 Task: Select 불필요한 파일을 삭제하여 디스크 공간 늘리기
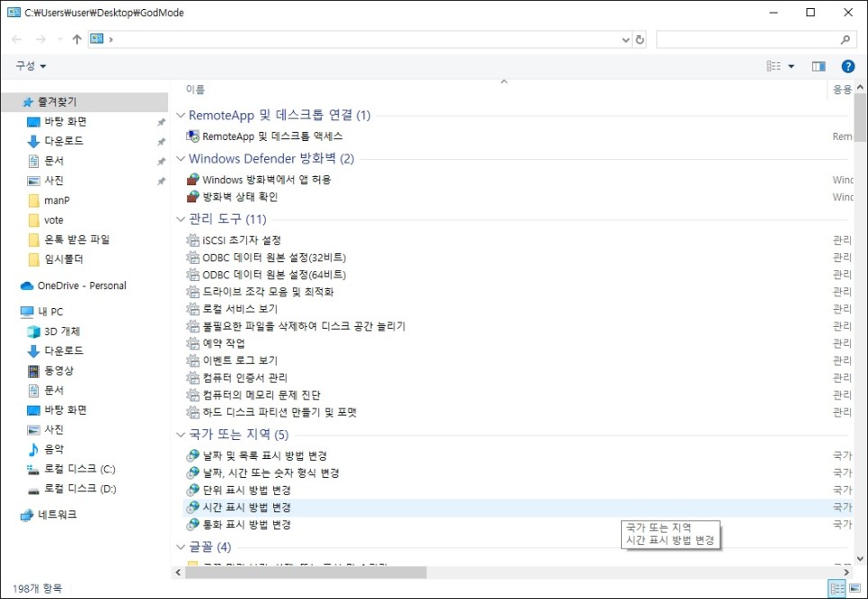coord(304,326)
